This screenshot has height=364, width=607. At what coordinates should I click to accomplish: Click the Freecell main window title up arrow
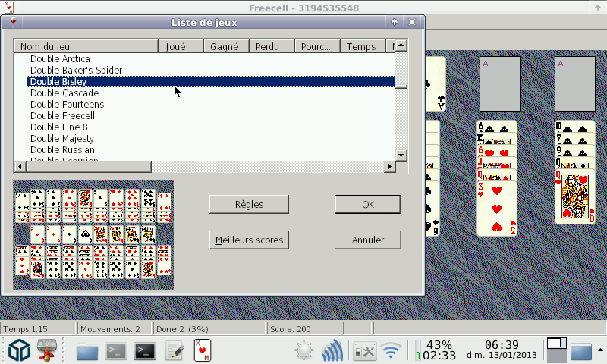tap(597, 8)
